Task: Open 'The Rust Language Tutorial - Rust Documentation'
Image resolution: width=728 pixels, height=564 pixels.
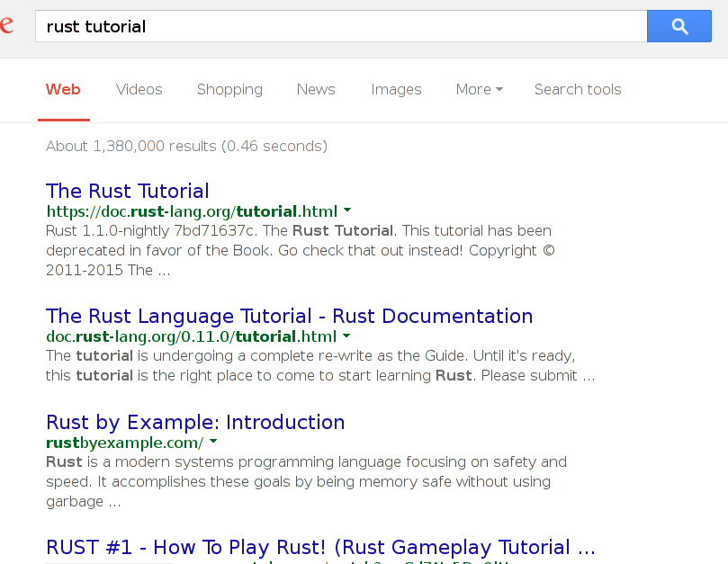Action: tap(289, 316)
